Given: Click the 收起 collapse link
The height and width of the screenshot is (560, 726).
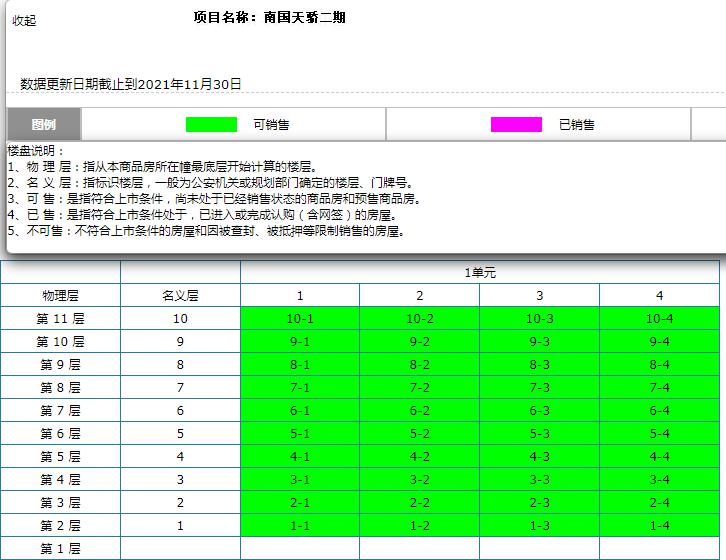Looking at the screenshot, I should [x=24, y=20].
